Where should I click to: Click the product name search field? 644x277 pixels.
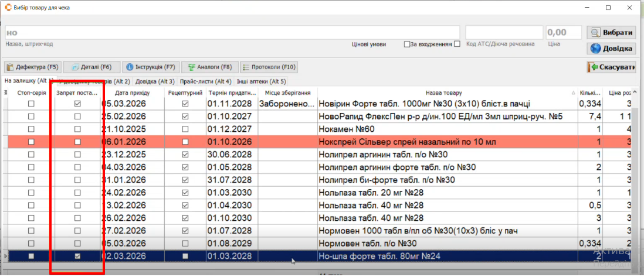point(232,33)
